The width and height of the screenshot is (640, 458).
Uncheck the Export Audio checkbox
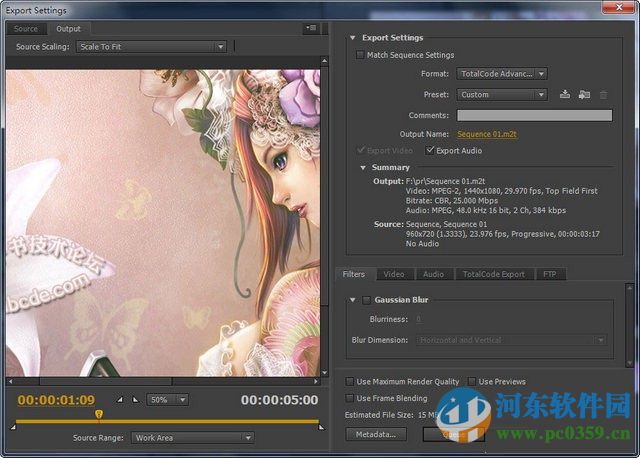tap(429, 150)
